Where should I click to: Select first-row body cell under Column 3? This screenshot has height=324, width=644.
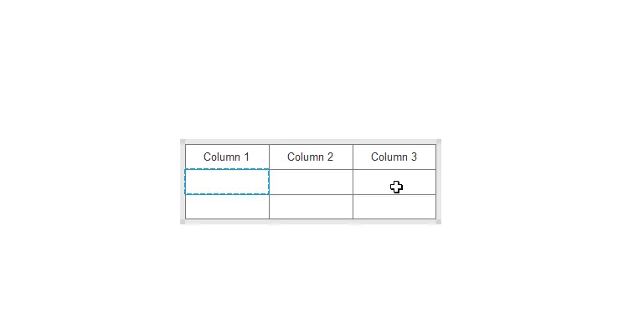click(394, 182)
